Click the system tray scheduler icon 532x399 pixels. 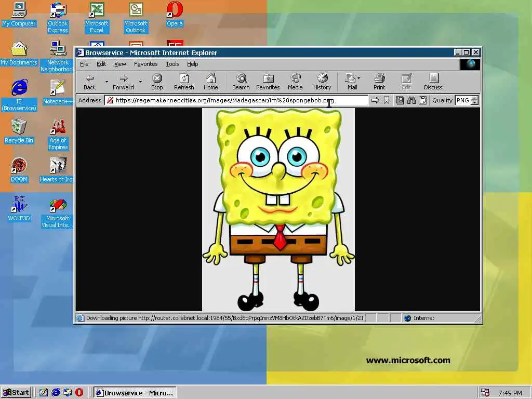[x=485, y=393]
